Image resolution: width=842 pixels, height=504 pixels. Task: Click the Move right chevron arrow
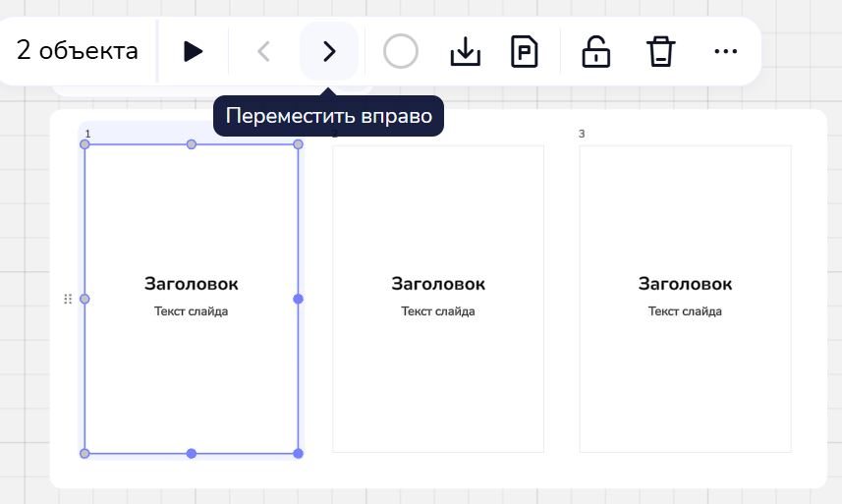[x=328, y=51]
